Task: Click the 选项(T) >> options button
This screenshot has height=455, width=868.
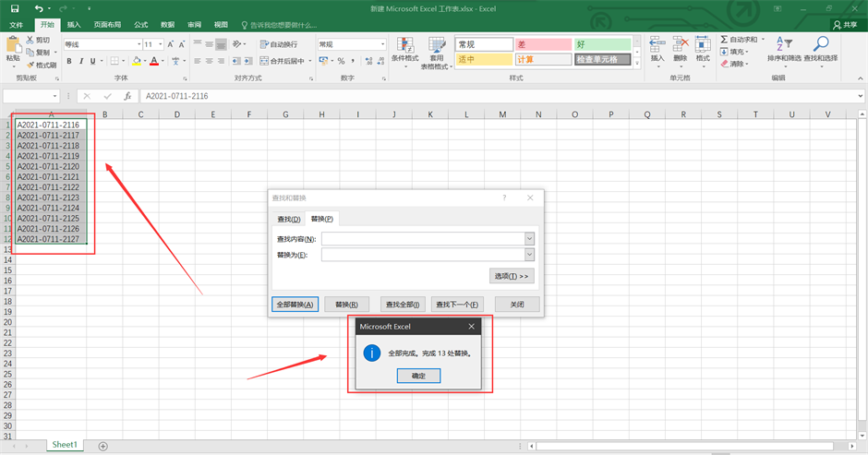Action: click(x=512, y=276)
